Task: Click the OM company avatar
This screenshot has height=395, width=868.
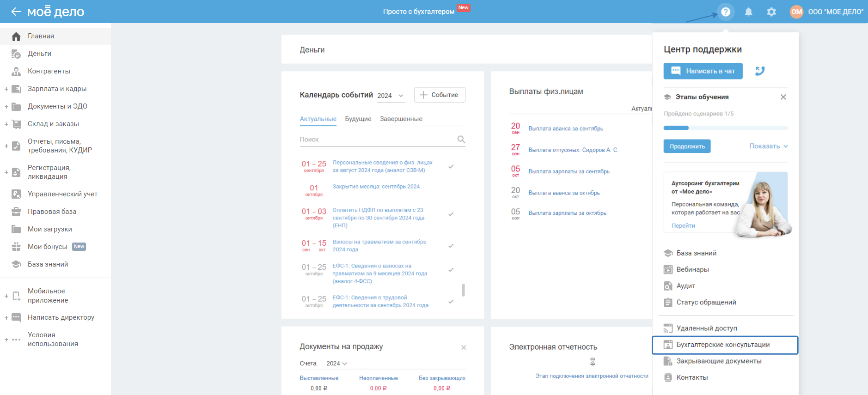Action: [796, 12]
